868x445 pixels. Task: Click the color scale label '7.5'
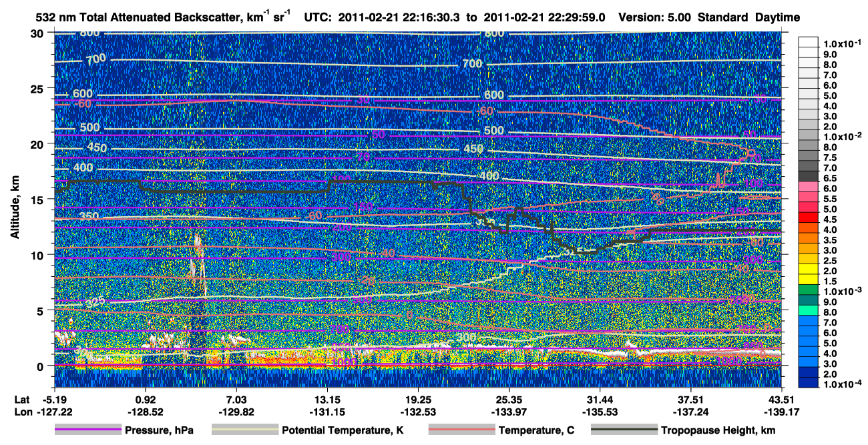(829, 157)
